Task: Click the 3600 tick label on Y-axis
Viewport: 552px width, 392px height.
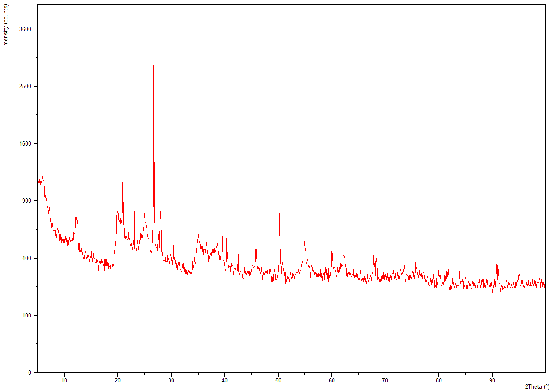Action: 26,29
